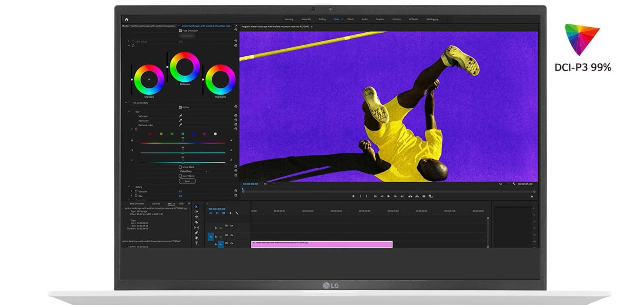Image resolution: width=644 pixels, height=305 pixels.
Task: Switch to the Editing workspace tab
Action: [322, 19]
